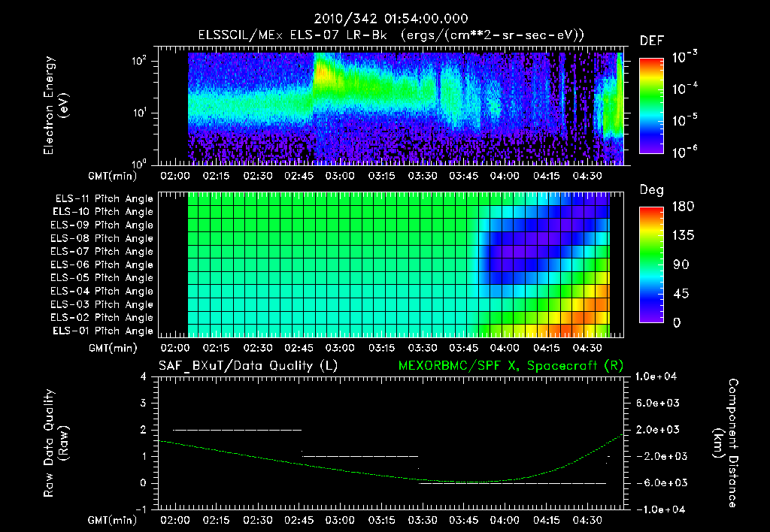Click the GMT(min) label under the spectrogram
This screenshot has height=532, width=770.
pos(113,176)
